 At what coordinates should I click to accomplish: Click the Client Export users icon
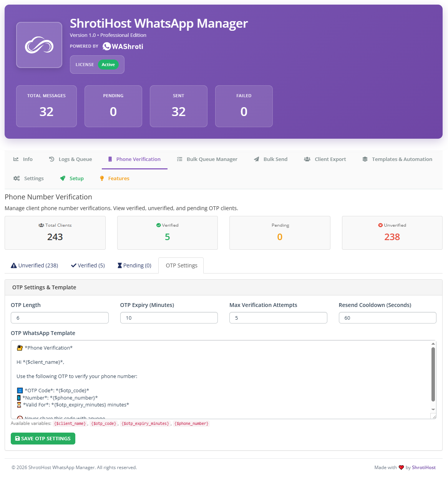point(307,159)
